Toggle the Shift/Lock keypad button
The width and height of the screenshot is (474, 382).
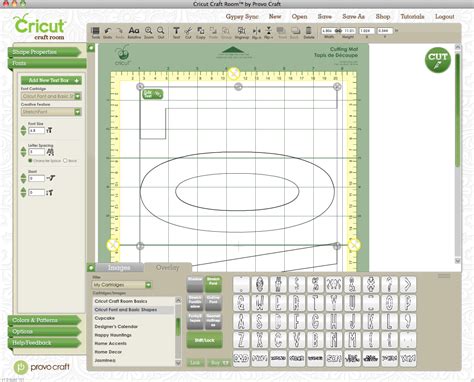pos(204,340)
